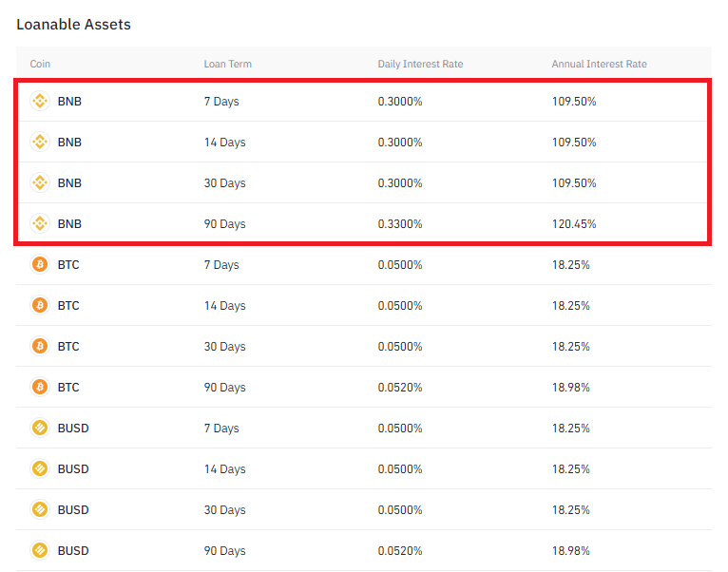Click the BTC coin icon in the 30 Days row
This screenshot has height=572, width=728.
(40, 346)
